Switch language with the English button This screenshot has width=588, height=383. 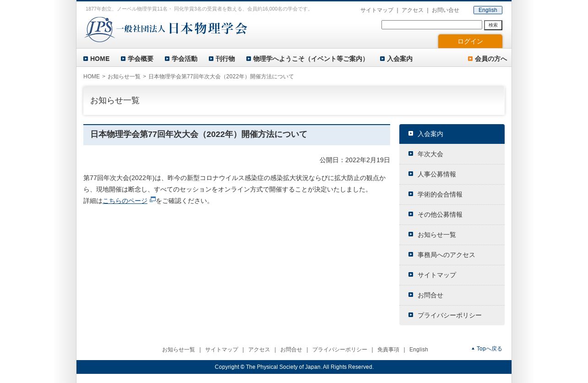488,10
